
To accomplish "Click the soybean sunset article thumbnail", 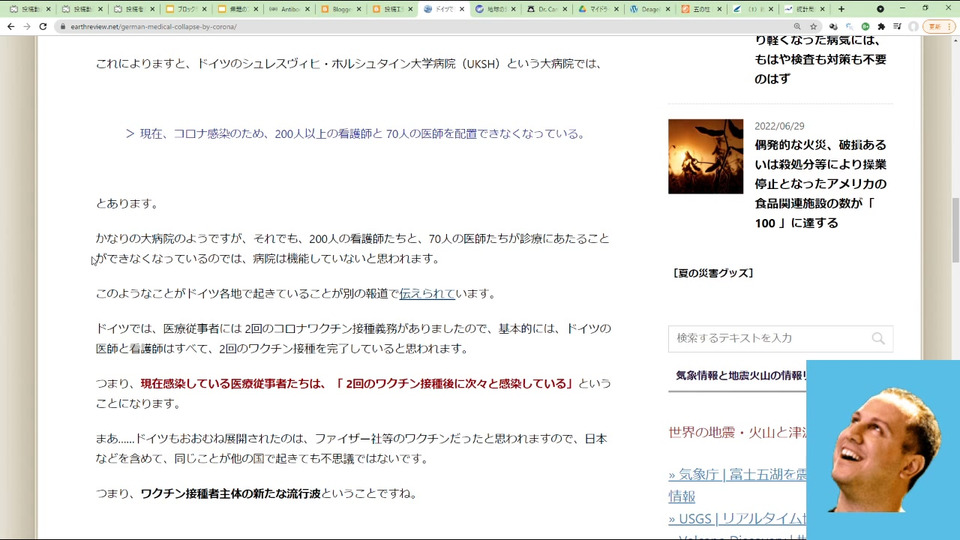I will [x=705, y=156].
